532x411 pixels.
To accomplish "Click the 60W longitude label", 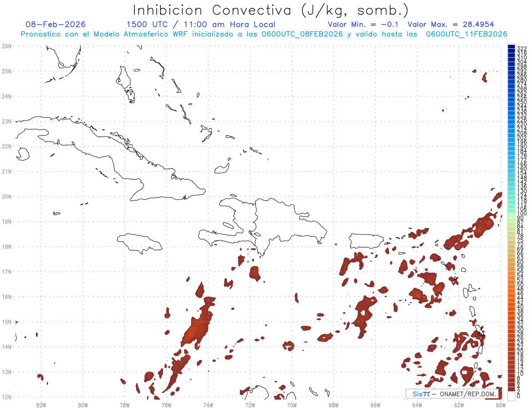I will (x=501, y=405).
